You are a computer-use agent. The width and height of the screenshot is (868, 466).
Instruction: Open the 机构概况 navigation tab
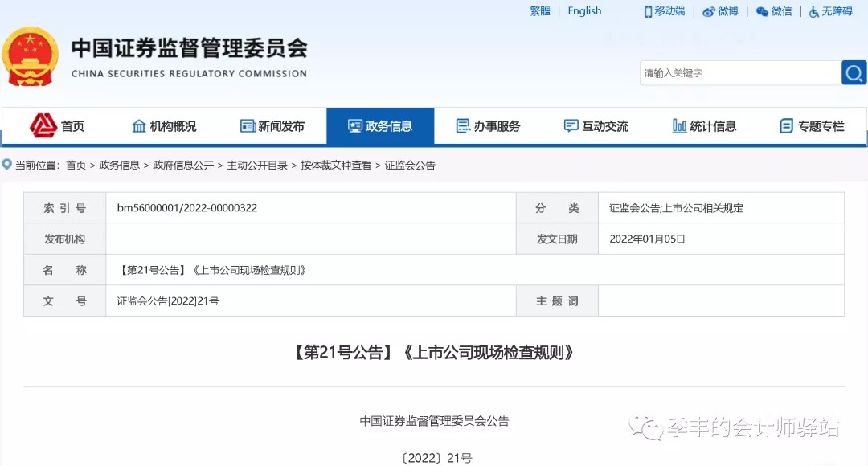pos(165,126)
